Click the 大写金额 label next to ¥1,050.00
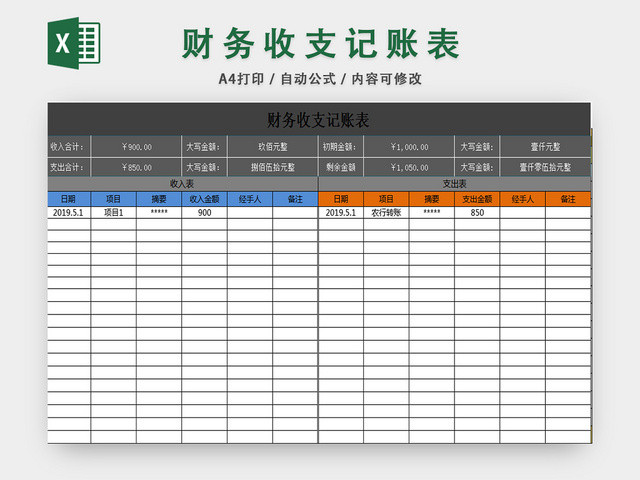Image resolution: width=640 pixels, height=480 pixels. (x=477, y=167)
